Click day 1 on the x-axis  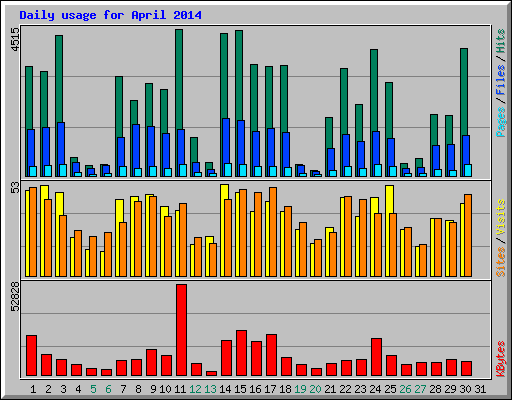33,389
